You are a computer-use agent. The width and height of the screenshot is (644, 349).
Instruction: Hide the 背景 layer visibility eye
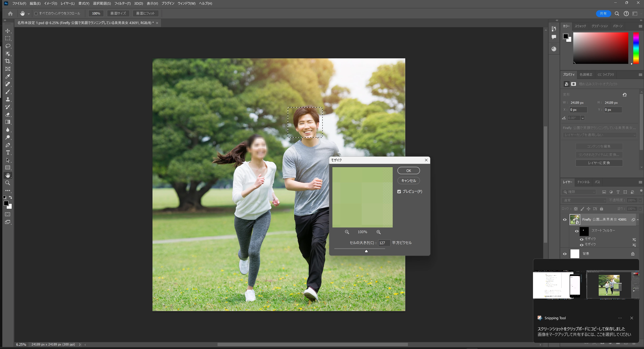(565, 254)
